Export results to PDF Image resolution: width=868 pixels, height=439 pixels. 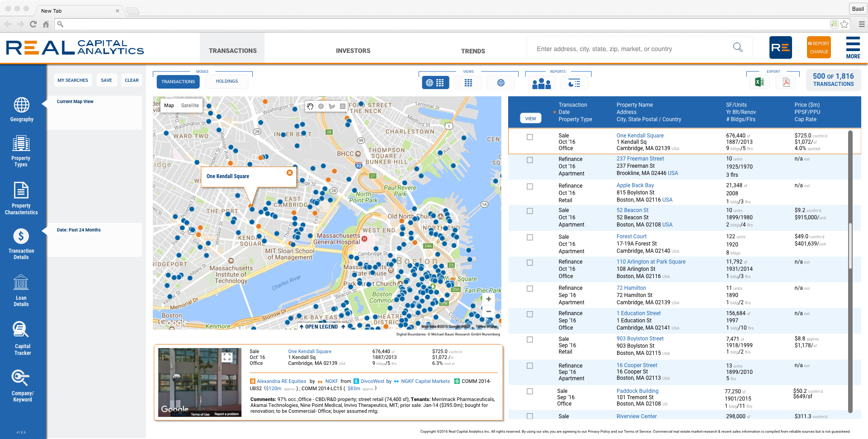tap(786, 82)
